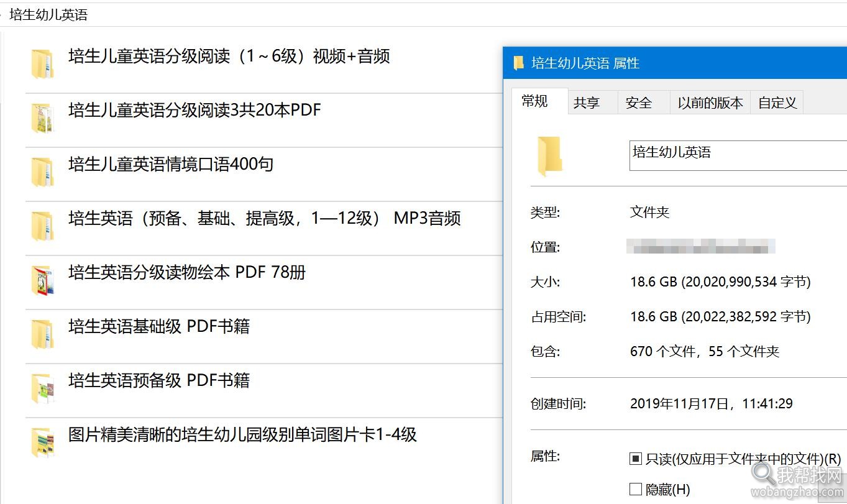Select folder name 培生英语预备级 PDF书籍
Viewport: 847px width, 504px height.
click(x=159, y=381)
